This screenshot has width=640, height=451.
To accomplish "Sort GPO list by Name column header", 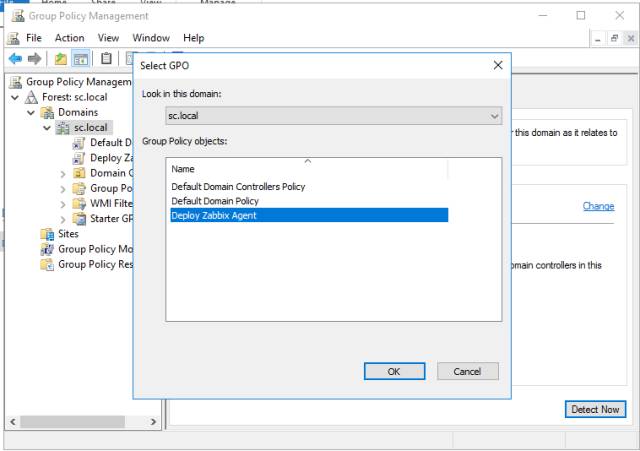I will pyautogui.click(x=307, y=169).
